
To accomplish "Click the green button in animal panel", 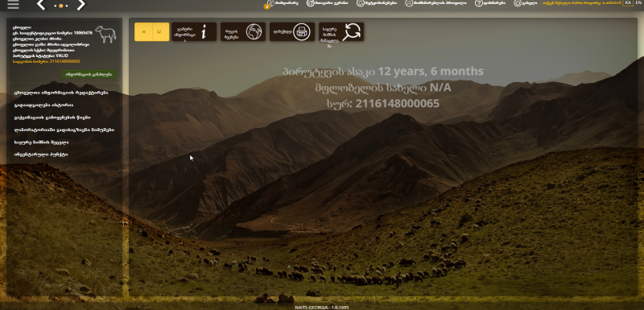I will pyautogui.click(x=89, y=74).
